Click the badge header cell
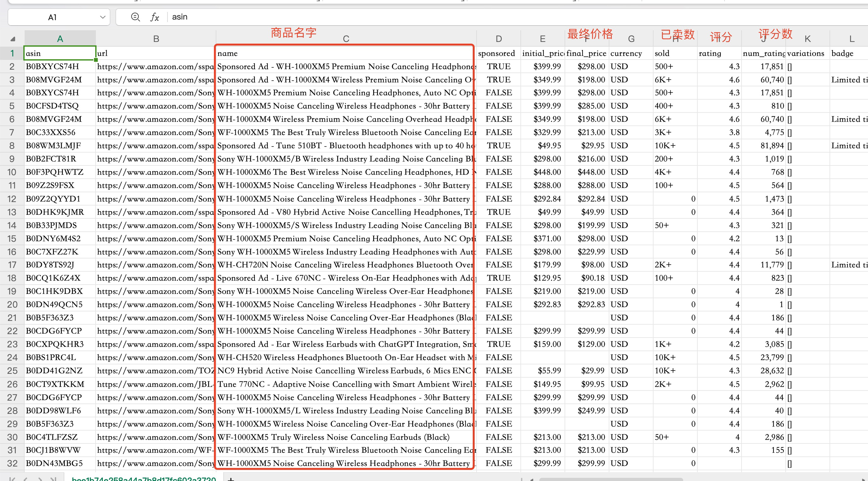 coord(849,53)
